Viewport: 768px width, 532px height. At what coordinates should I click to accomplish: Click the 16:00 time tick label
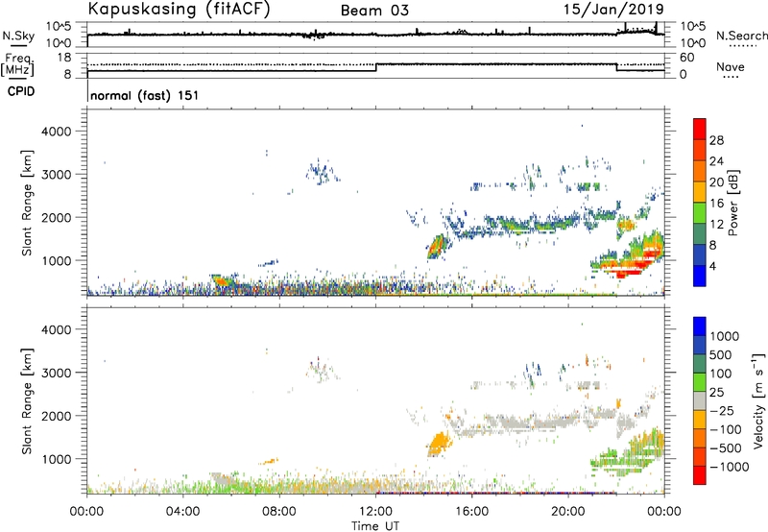tap(471, 512)
